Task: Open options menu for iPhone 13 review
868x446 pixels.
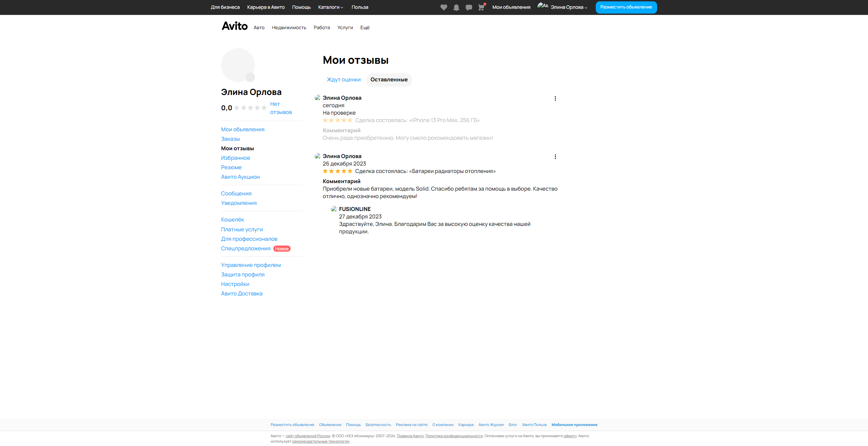Action: click(x=555, y=98)
